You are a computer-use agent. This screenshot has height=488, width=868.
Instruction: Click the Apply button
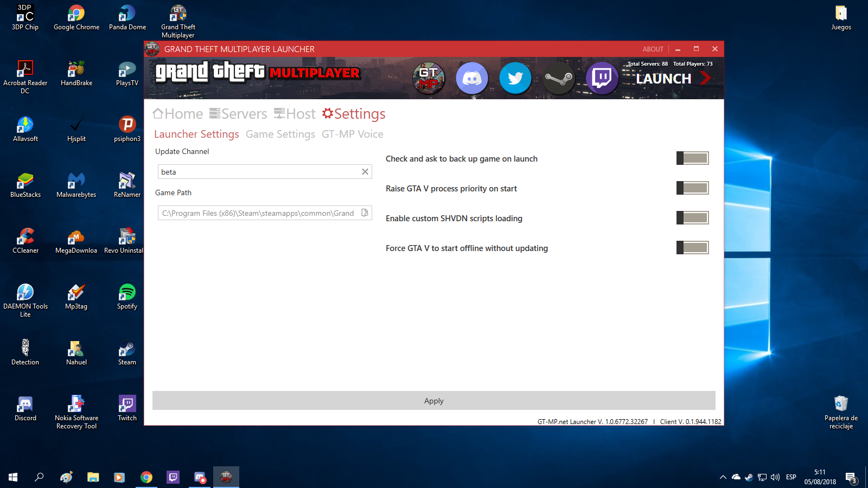pyautogui.click(x=434, y=401)
